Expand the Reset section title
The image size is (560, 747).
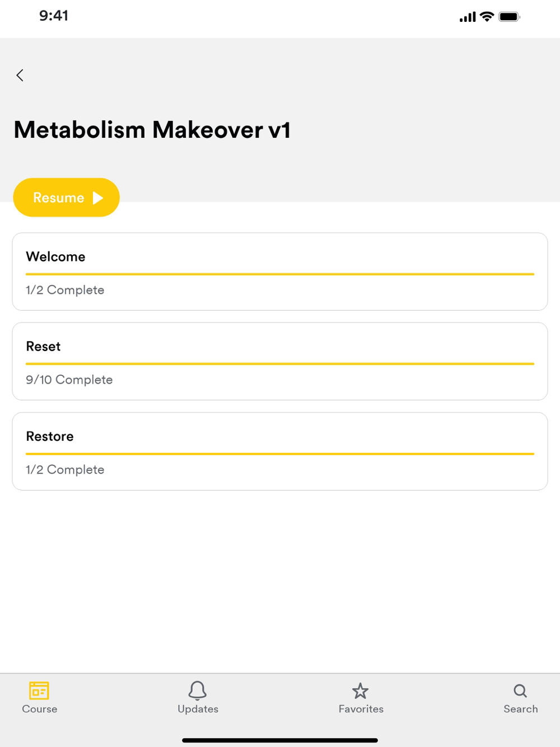44,347
